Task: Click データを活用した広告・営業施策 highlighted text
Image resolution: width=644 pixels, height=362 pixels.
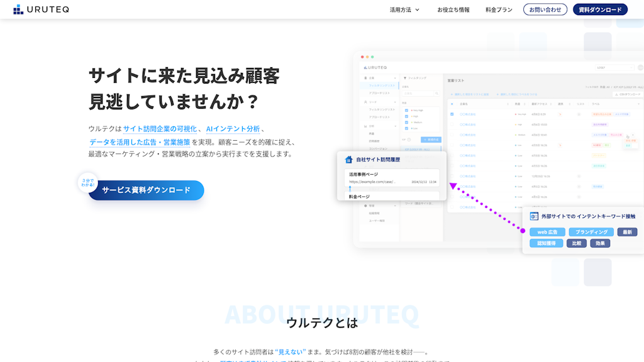Action: [140, 142]
